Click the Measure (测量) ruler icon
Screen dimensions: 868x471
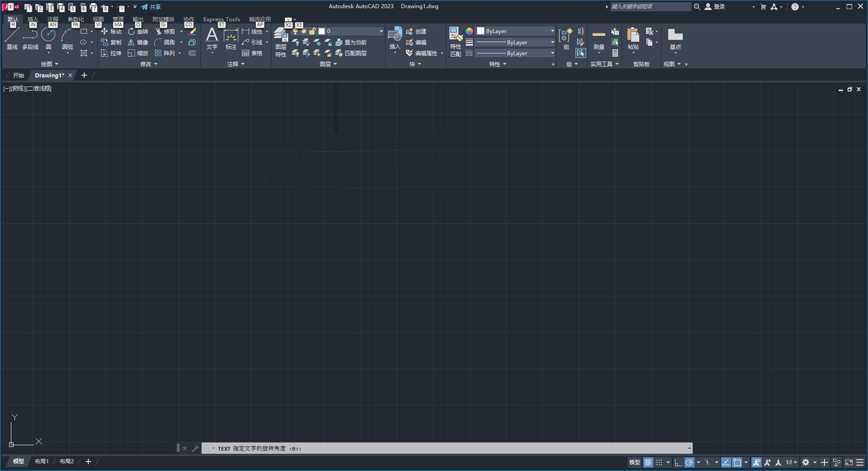click(x=599, y=39)
